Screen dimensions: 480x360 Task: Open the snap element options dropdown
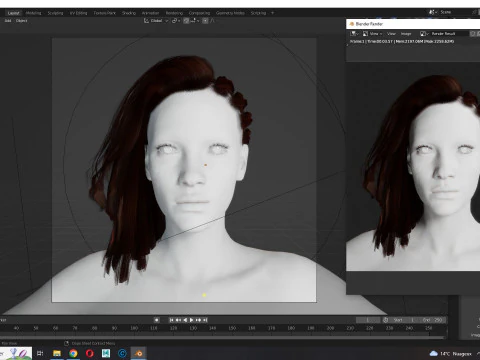(x=195, y=21)
